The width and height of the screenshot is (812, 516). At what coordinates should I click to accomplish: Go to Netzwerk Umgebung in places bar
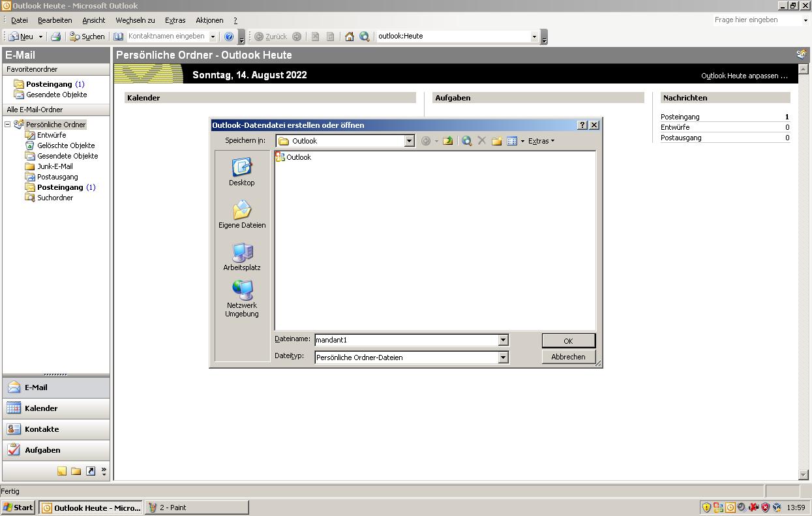(x=242, y=299)
